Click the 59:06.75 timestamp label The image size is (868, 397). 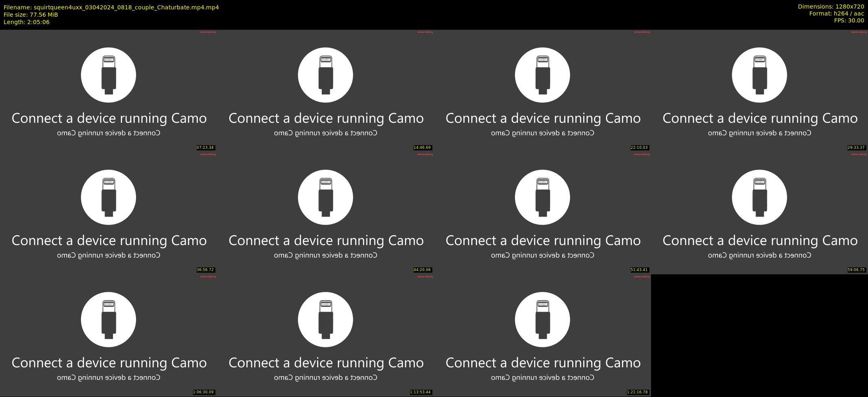pos(856,270)
